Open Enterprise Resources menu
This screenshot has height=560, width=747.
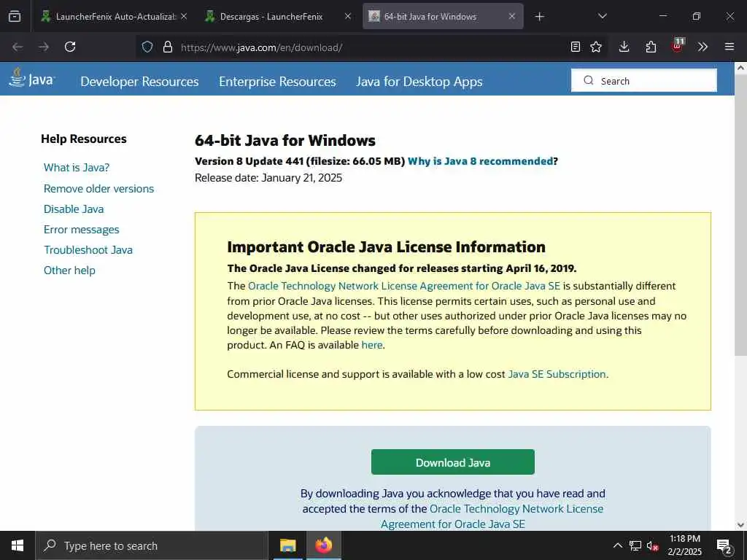pyautogui.click(x=277, y=82)
